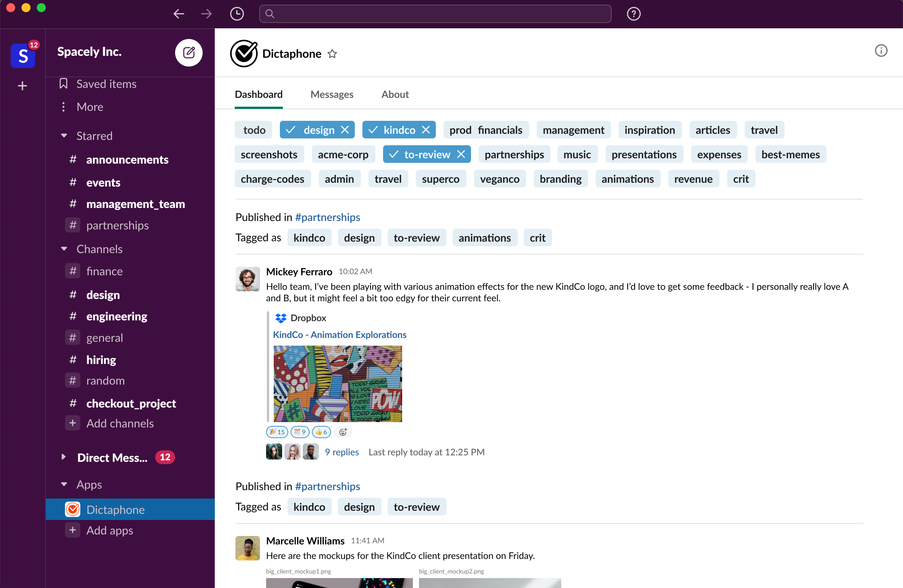903x588 pixels.
Task: Open Saved items in the sidebar
Action: (x=97, y=84)
